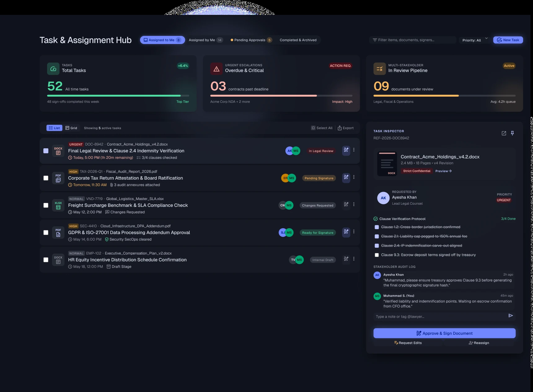
Task: Sign icon for Freight Surcharge Benchmark task
Action: (346, 205)
